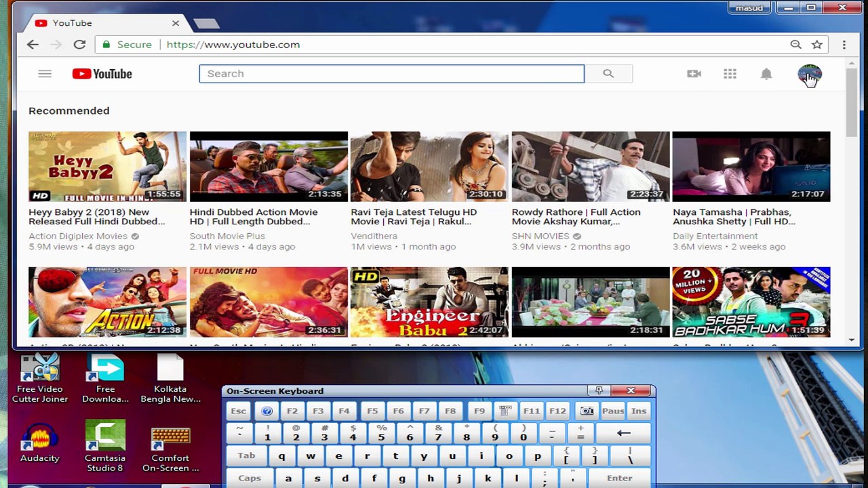This screenshot has height=488, width=868.
Task: Visit the SHN MOVIES channel
Action: coord(540,236)
